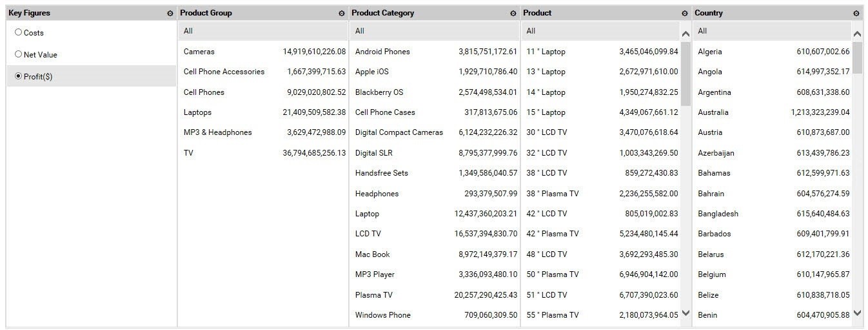Image resolution: width=868 pixels, height=330 pixels.
Task: Choose Laptops in Product Group
Action: (x=198, y=112)
